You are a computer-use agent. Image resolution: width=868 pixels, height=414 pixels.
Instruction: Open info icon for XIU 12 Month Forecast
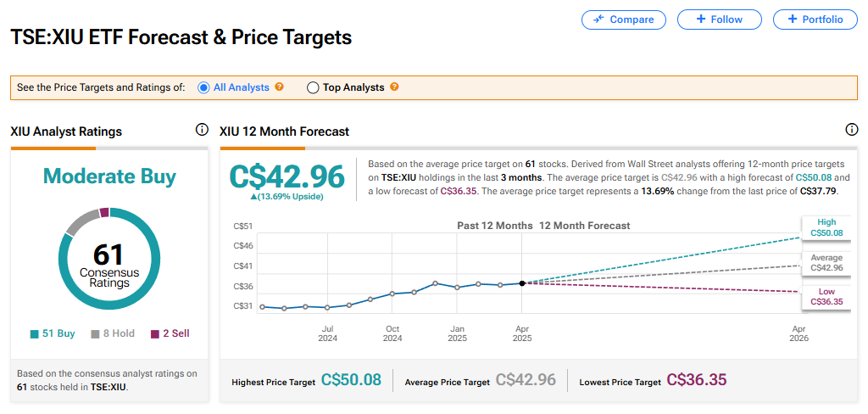point(851,130)
